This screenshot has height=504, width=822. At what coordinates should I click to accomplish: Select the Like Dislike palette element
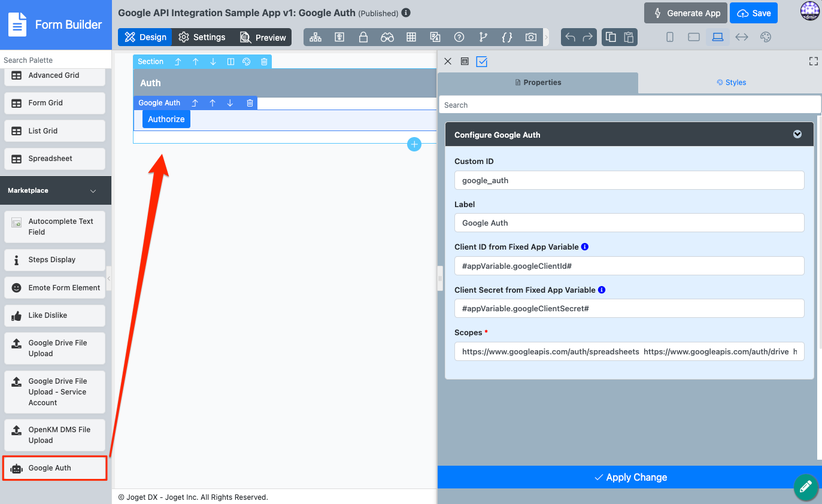[54, 315]
